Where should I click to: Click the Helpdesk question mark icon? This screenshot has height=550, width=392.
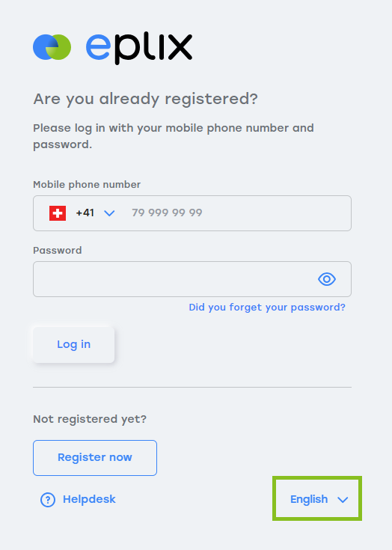point(48,500)
